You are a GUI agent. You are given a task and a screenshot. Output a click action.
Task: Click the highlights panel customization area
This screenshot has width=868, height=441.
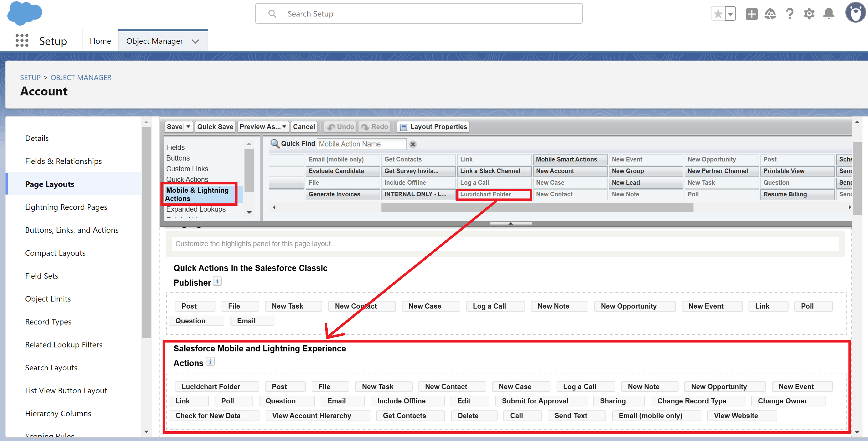point(506,243)
